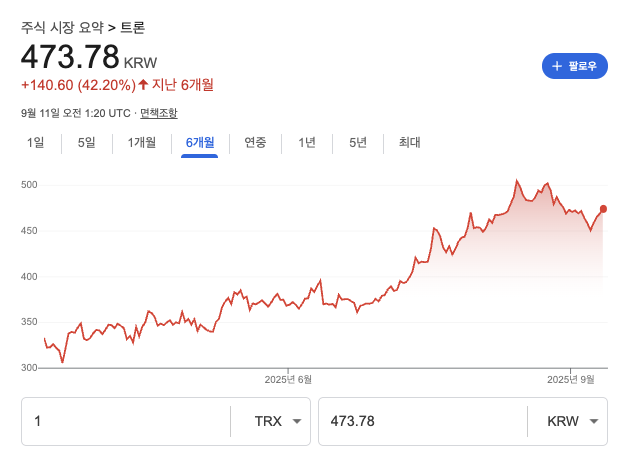Select the 최대 range tab
The height and width of the screenshot is (454, 626).
pyautogui.click(x=409, y=142)
